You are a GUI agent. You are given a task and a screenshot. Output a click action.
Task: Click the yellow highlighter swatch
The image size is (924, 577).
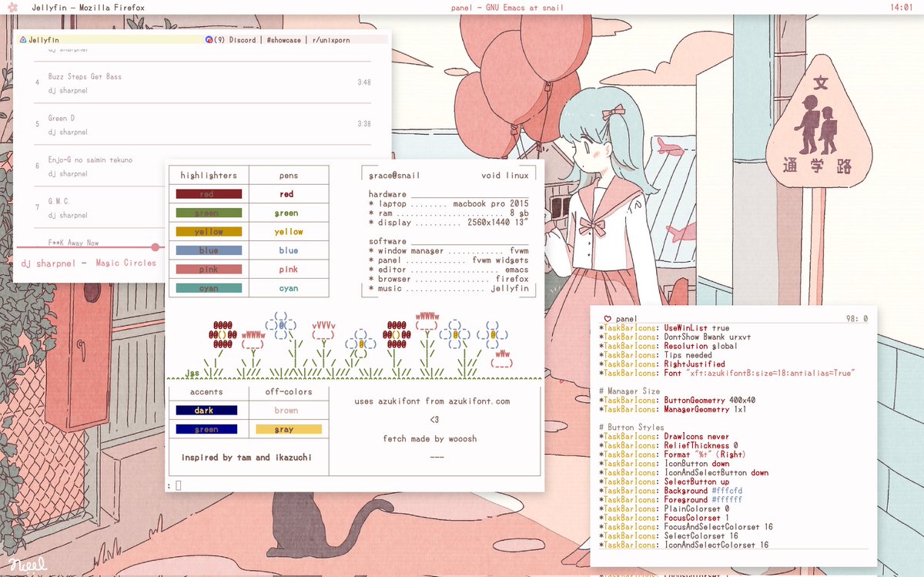[209, 232]
